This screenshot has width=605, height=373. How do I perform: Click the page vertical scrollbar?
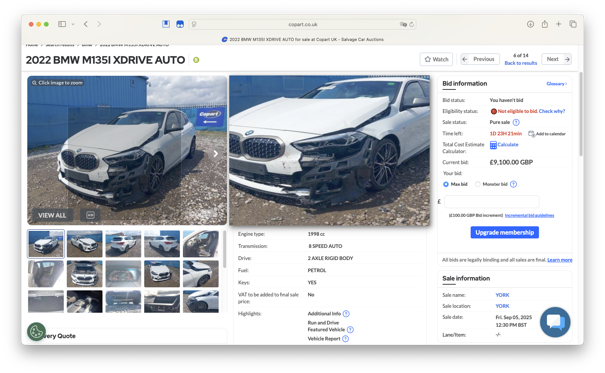pyautogui.click(x=581, y=114)
